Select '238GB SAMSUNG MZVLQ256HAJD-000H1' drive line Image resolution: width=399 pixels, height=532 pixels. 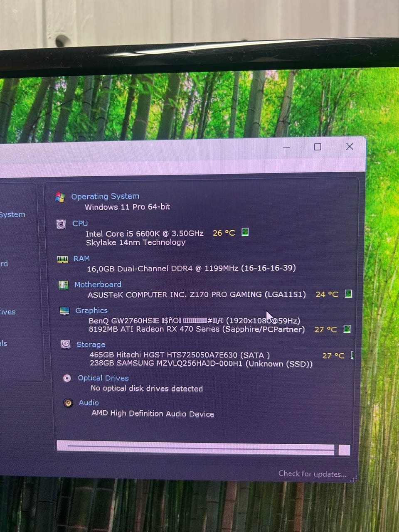201,364
